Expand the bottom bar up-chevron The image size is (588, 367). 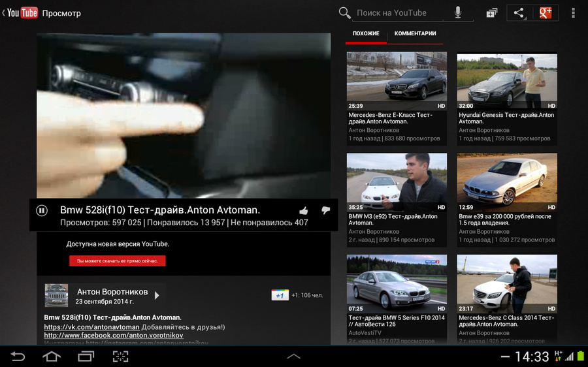point(293,357)
